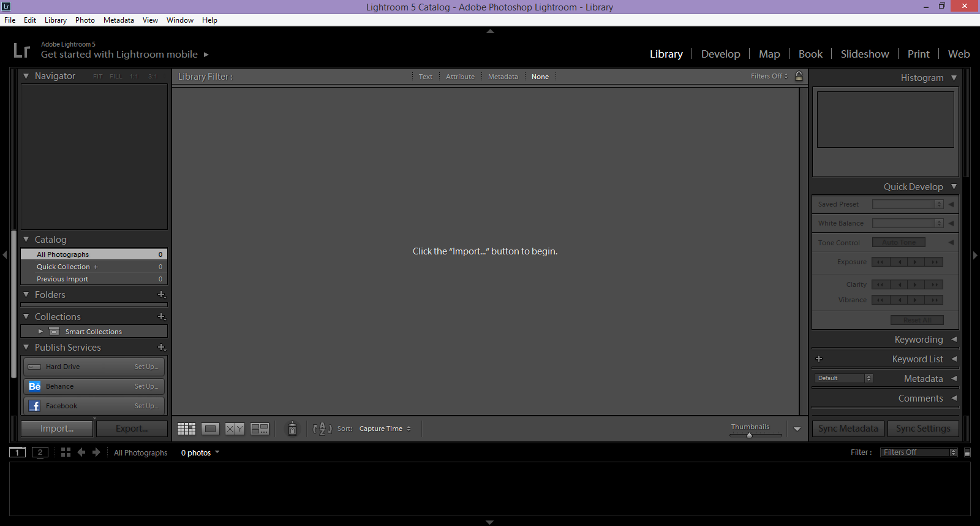Viewport: 980px width, 526px height.
Task: Toggle the Library Filter lock icon
Action: pyautogui.click(x=799, y=77)
